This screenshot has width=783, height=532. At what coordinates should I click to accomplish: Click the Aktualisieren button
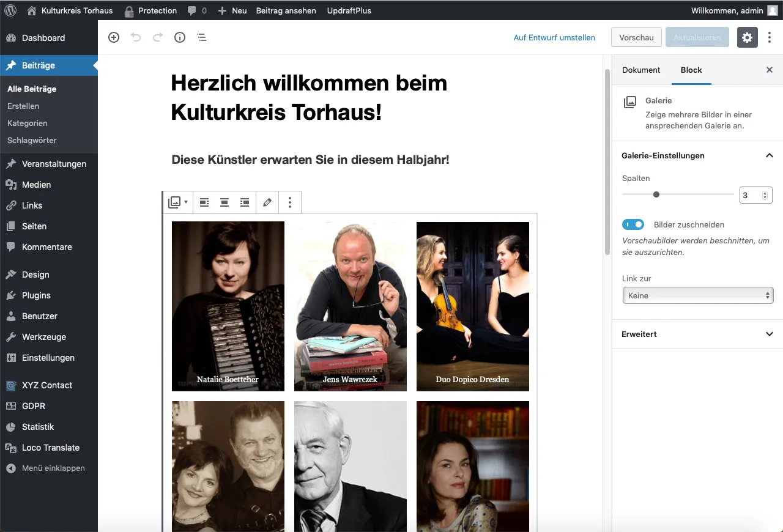click(697, 37)
